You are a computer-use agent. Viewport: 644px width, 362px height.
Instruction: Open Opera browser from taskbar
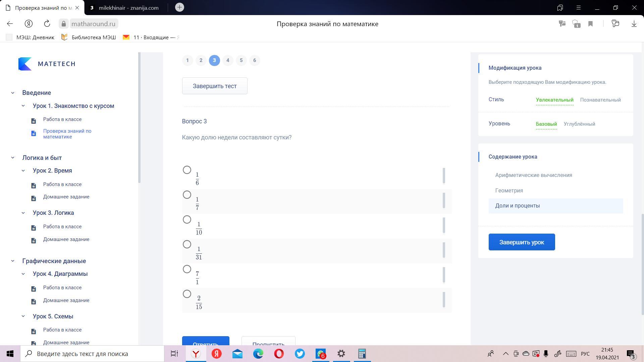(x=279, y=354)
